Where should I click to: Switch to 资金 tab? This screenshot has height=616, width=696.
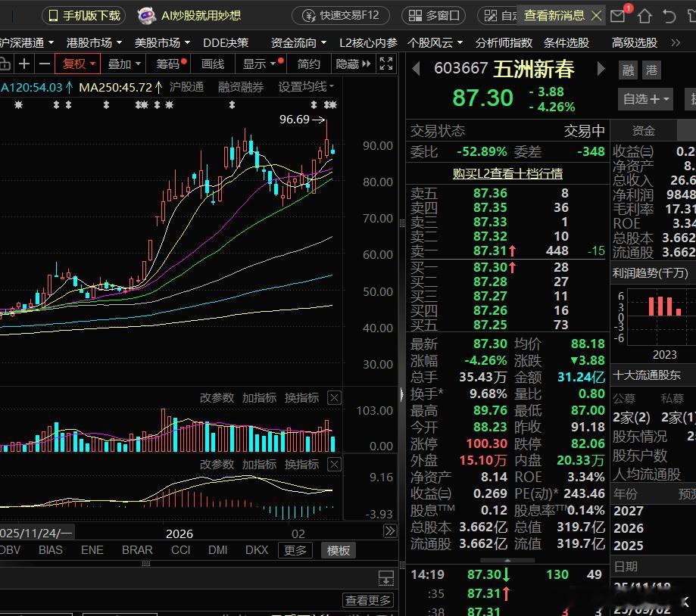pyautogui.click(x=643, y=131)
